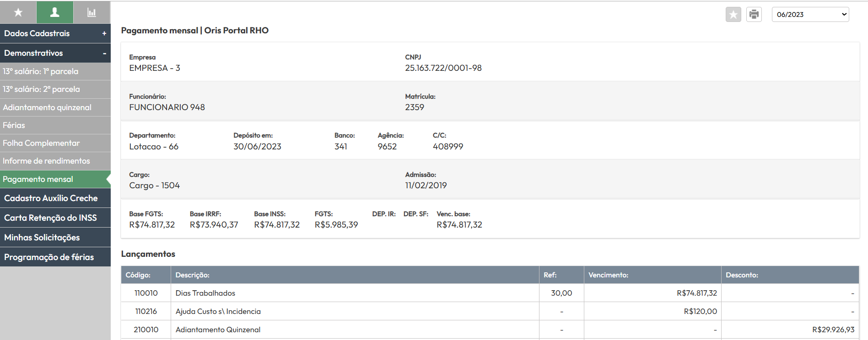Open Cadastro Auxílio Creche
The width and height of the screenshot is (868, 340).
[55, 198]
